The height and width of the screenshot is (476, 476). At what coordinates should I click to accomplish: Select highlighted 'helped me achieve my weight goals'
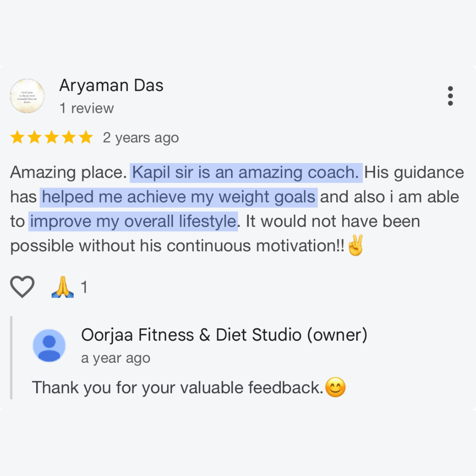coord(178,197)
